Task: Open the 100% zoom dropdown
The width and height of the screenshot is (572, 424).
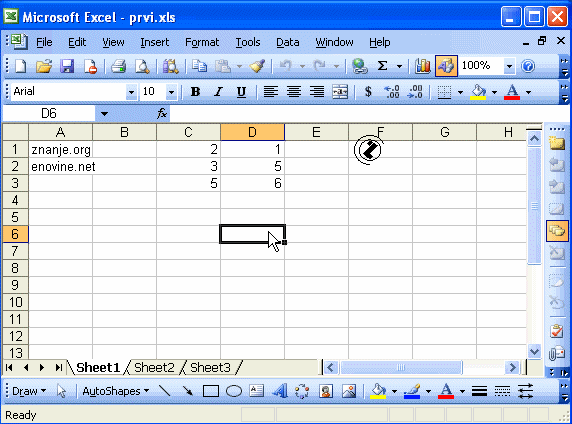Action: point(509,66)
